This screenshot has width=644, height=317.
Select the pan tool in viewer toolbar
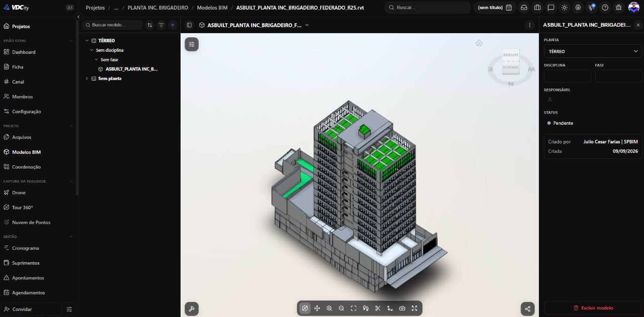317,308
